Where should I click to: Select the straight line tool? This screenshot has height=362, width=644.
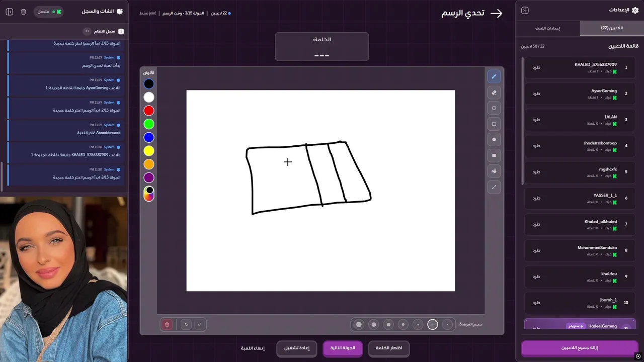(x=494, y=187)
